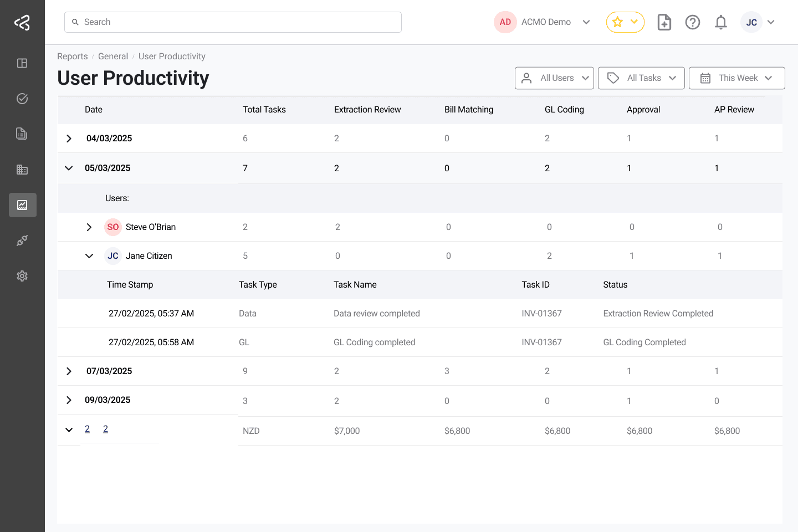View notifications via the bell icon
Image resolution: width=798 pixels, height=532 pixels.
tap(721, 22)
